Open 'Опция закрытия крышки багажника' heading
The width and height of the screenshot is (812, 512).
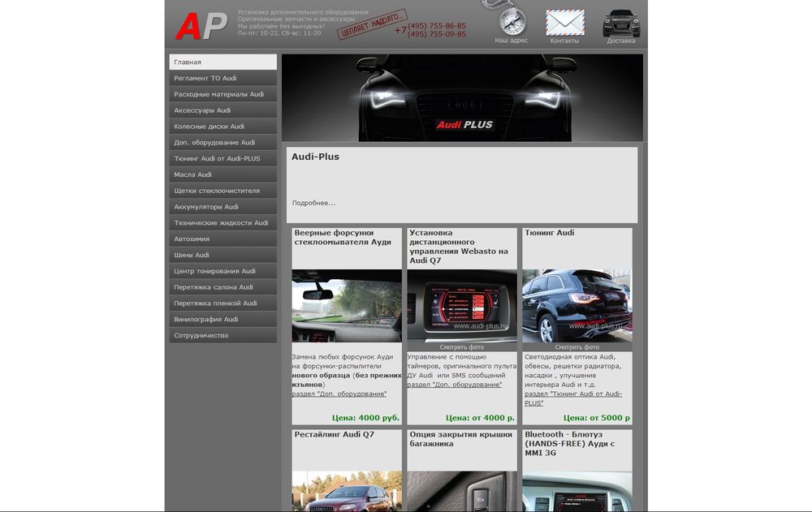(461, 439)
